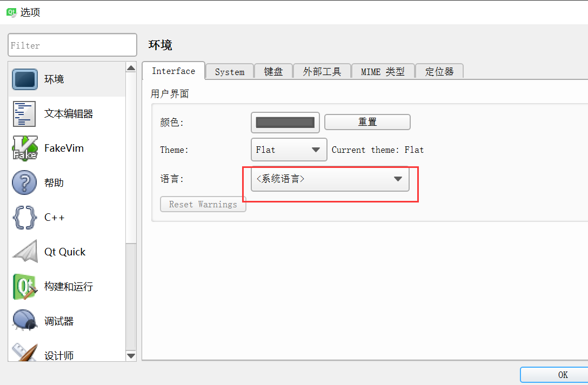Viewport: 588px width, 385px height.
Task: Select the FakeVim label in the list
Action: click(x=64, y=148)
